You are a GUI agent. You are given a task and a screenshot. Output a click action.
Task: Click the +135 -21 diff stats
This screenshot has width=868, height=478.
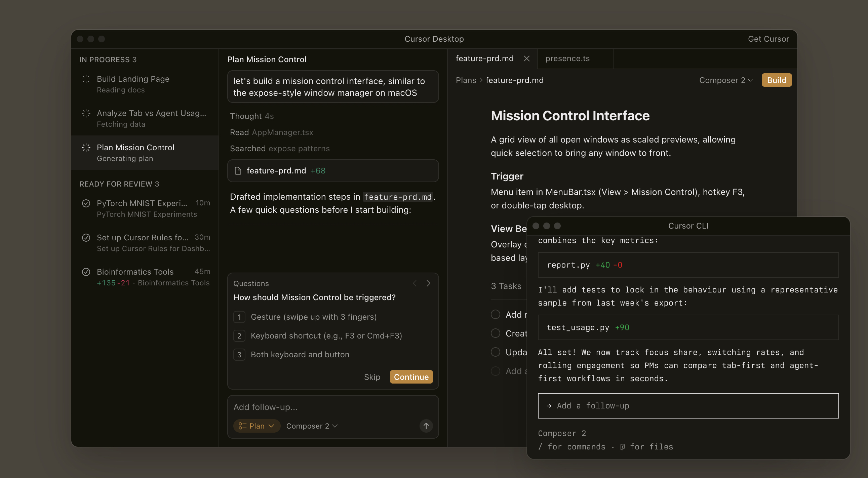[x=113, y=283]
